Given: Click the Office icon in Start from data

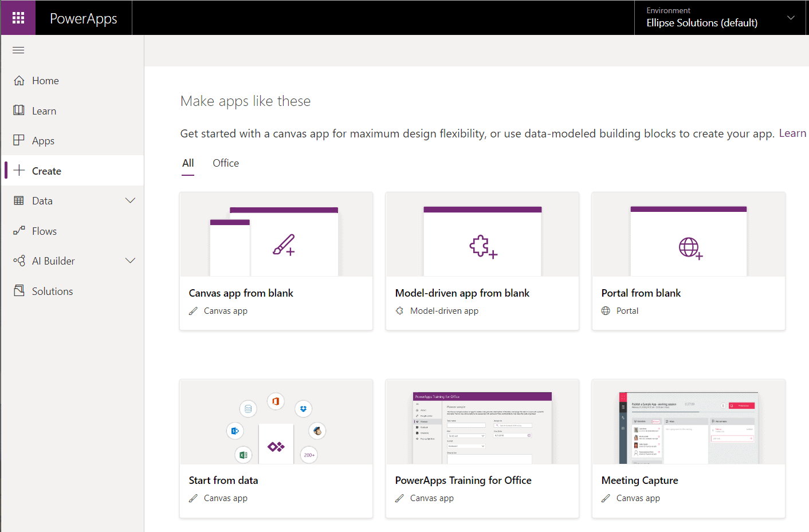Looking at the screenshot, I should point(276,401).
